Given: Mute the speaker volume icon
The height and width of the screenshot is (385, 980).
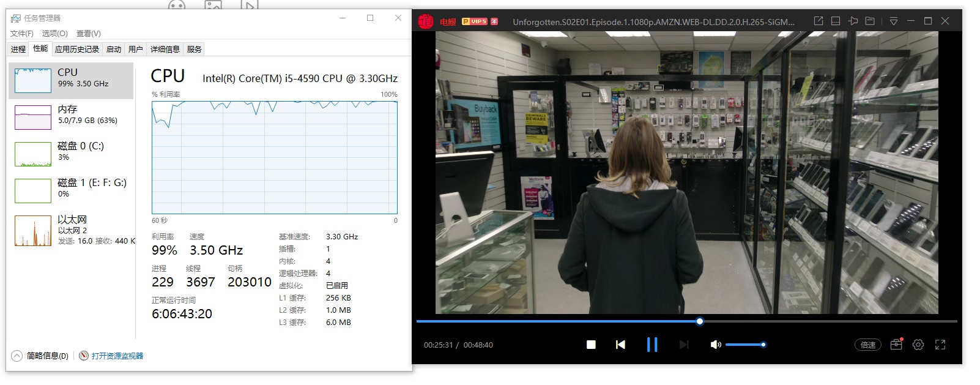Looking at the screenshot, I should (715, 345).
